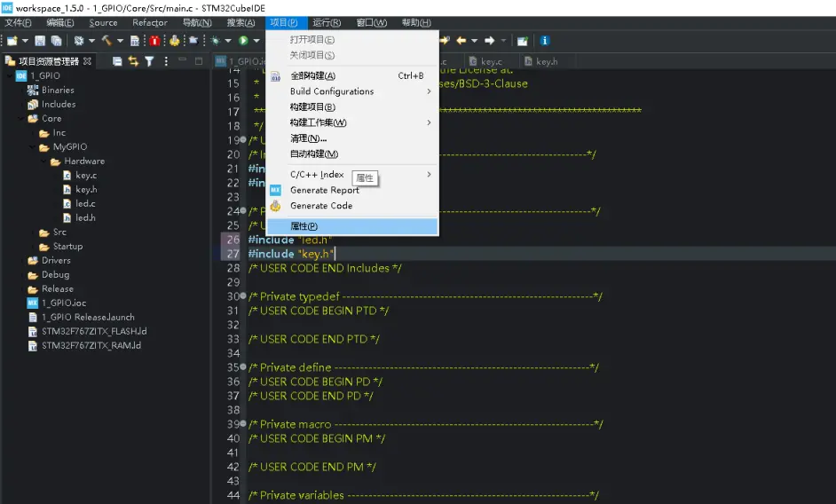Click the build configuration gear icon
The height and width of the screenshot is (504, 836).
(79, 41)
